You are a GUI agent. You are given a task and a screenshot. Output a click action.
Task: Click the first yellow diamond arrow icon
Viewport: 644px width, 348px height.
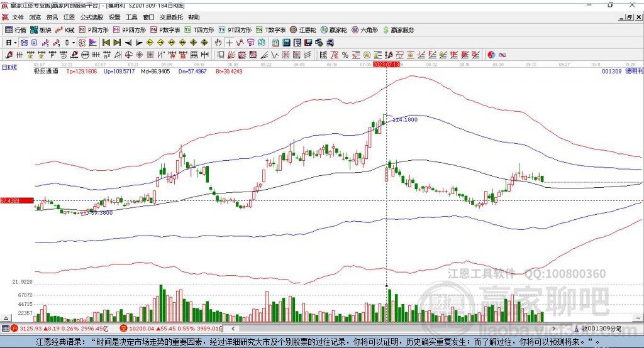click(150, 43)
